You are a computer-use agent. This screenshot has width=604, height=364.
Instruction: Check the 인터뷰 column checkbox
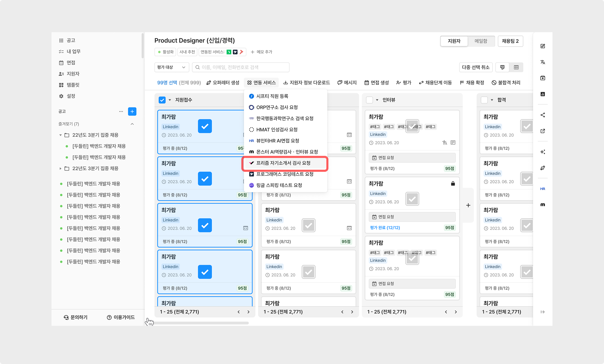(x=369, y=100)
